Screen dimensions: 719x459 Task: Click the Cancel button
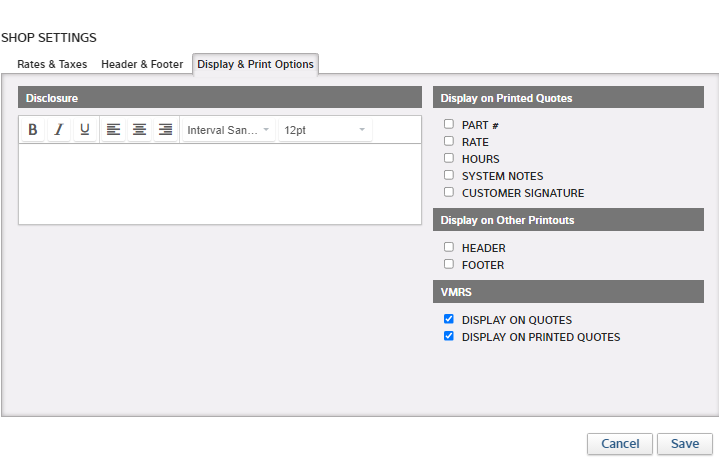click(620, 444)
